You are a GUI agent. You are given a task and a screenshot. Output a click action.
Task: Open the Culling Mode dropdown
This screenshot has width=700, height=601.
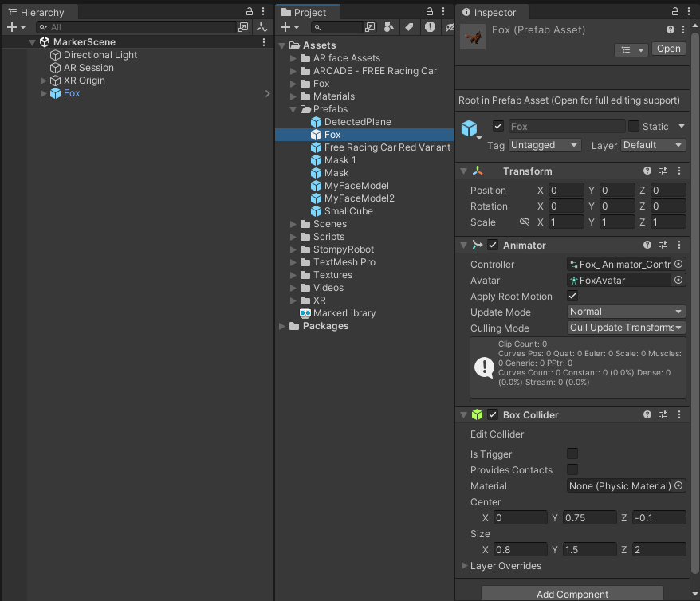(626, 328)
